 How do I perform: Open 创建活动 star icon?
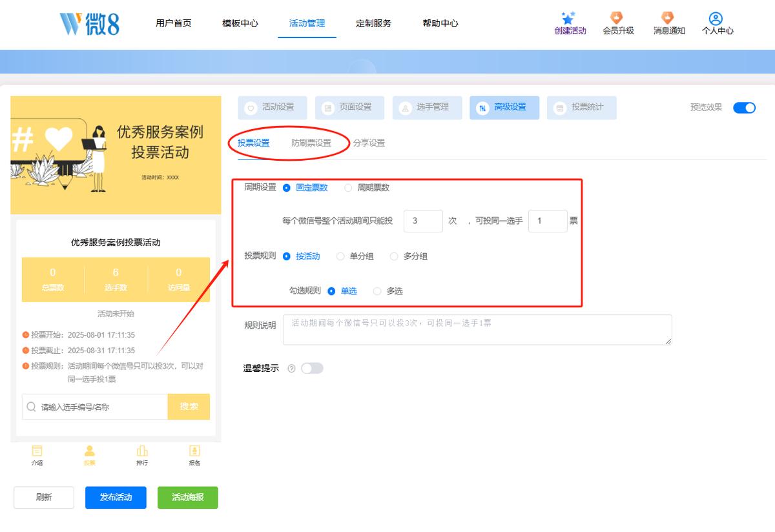(x=568, y=18)
